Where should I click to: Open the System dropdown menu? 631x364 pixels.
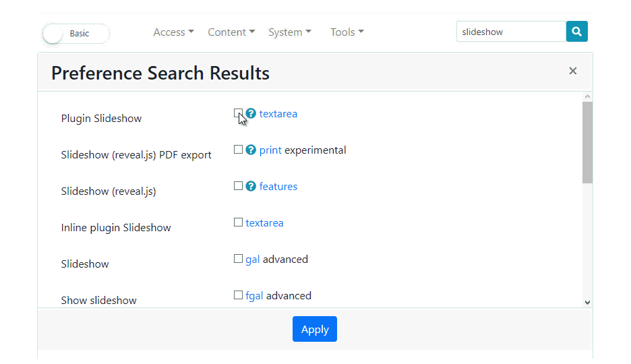click(x=290, y=32)
